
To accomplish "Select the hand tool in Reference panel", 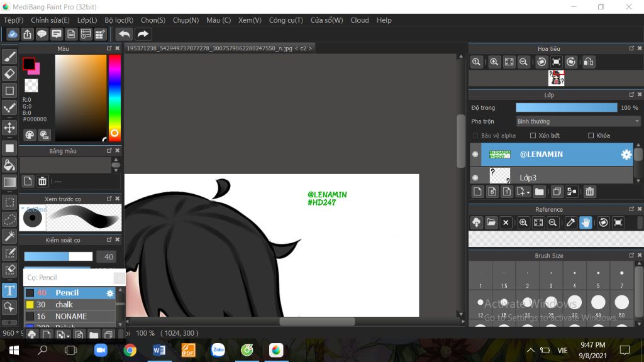I will (586, 222).
